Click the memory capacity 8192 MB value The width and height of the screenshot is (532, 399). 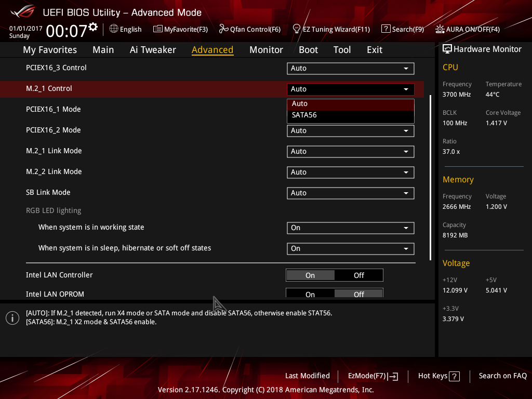pyautogui.click(x=455, y=235)
